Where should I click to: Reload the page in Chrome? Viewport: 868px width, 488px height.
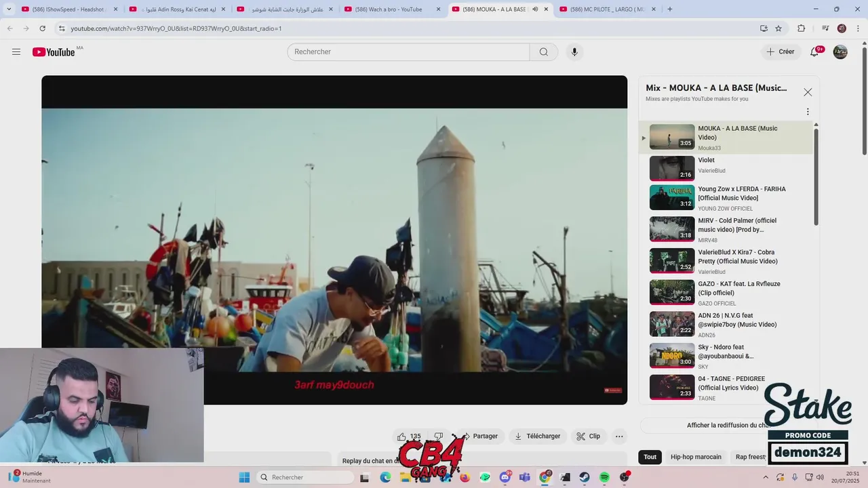click(42, 28)
